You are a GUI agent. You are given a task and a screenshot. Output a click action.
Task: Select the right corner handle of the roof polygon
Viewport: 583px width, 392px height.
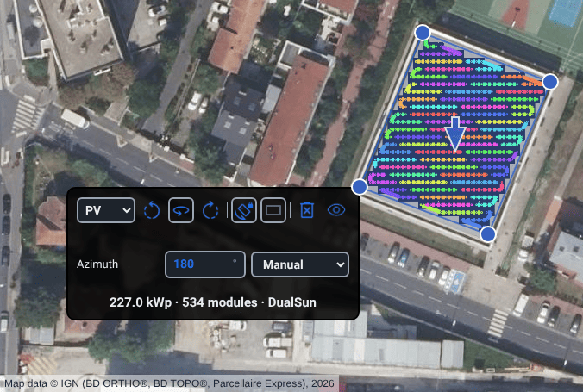point(550,82)
